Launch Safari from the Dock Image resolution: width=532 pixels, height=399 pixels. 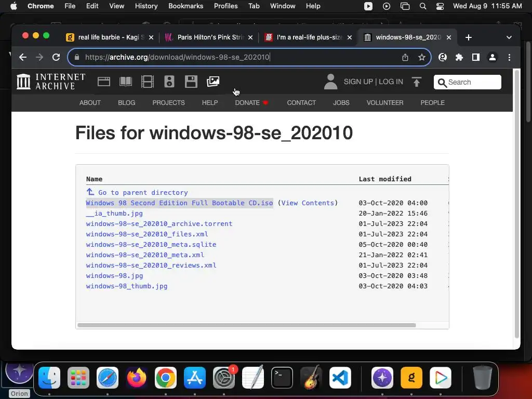pyautogui.click(x=108, y=378)
